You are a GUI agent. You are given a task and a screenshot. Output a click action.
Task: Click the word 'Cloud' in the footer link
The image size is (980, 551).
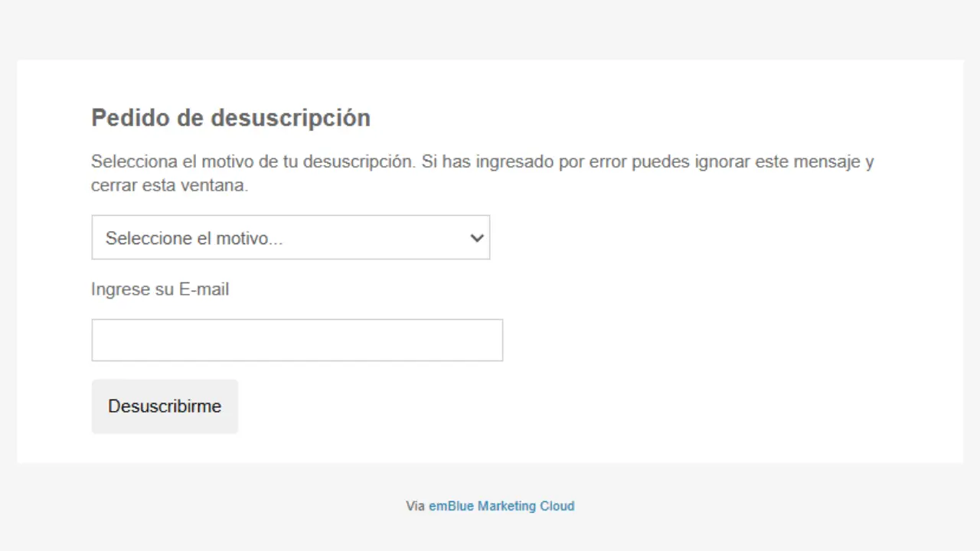point(557,506)
